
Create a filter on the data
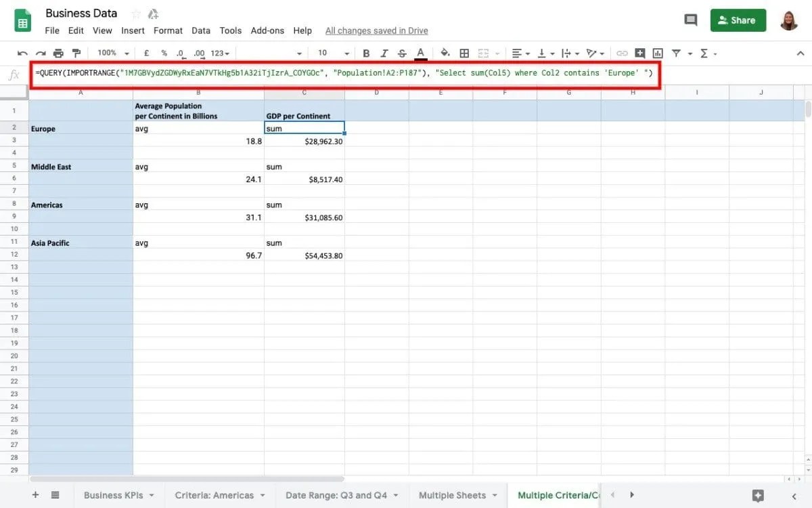click(676, 53)
